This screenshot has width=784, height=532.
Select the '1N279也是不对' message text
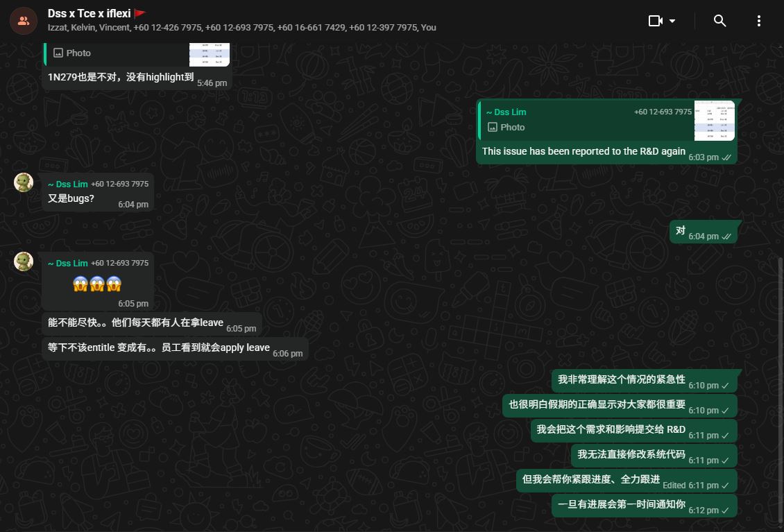[x=121, y=77]
